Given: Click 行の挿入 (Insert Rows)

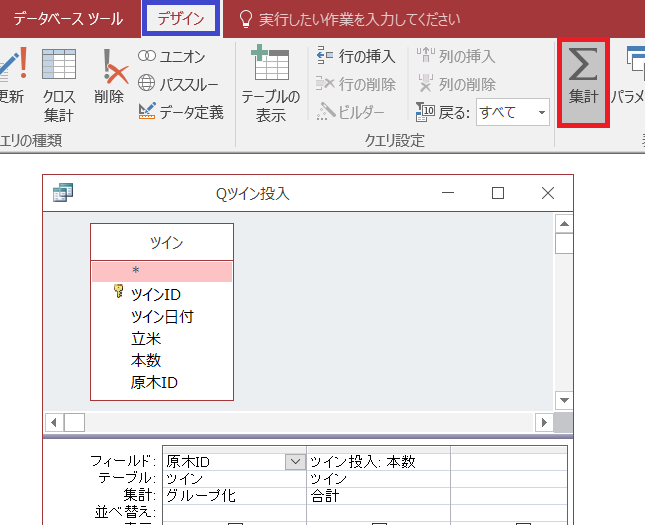Looking at the screenshot, I should pyautogui.click(x=356, y=57).
